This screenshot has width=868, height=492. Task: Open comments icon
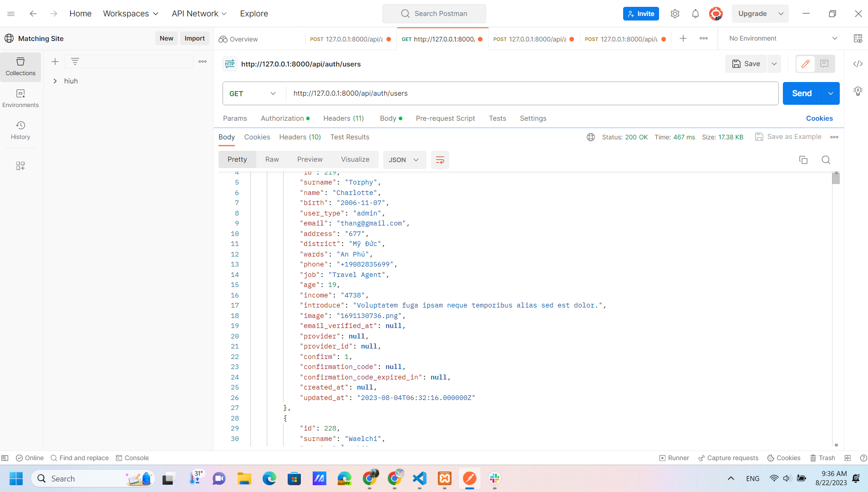824,64
